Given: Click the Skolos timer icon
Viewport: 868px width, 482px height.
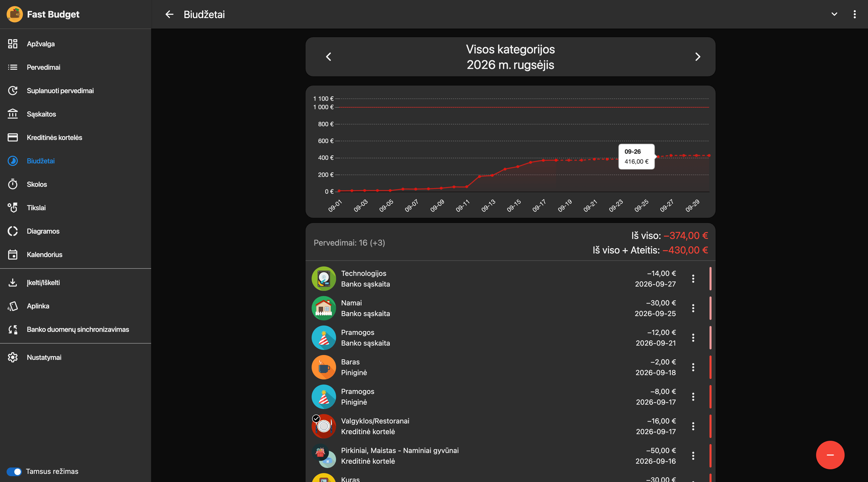Looking at the screenshot, I should (13, 184).
